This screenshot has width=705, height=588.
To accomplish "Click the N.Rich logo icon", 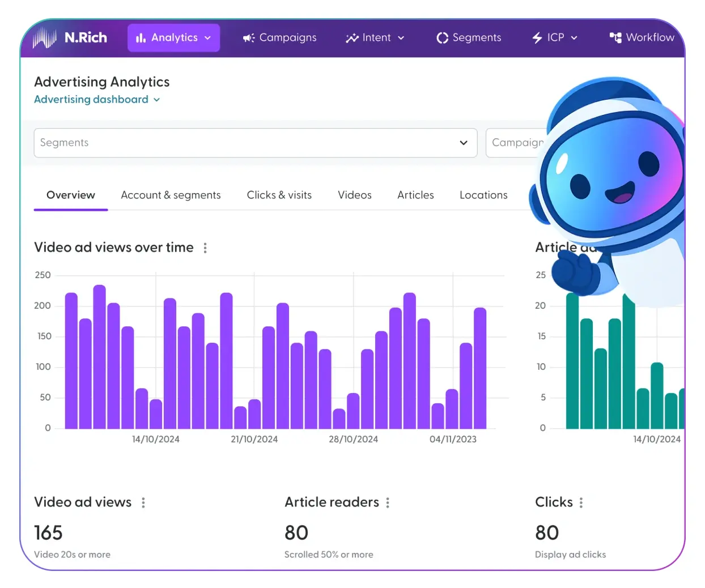I will [x=45, y=37].
